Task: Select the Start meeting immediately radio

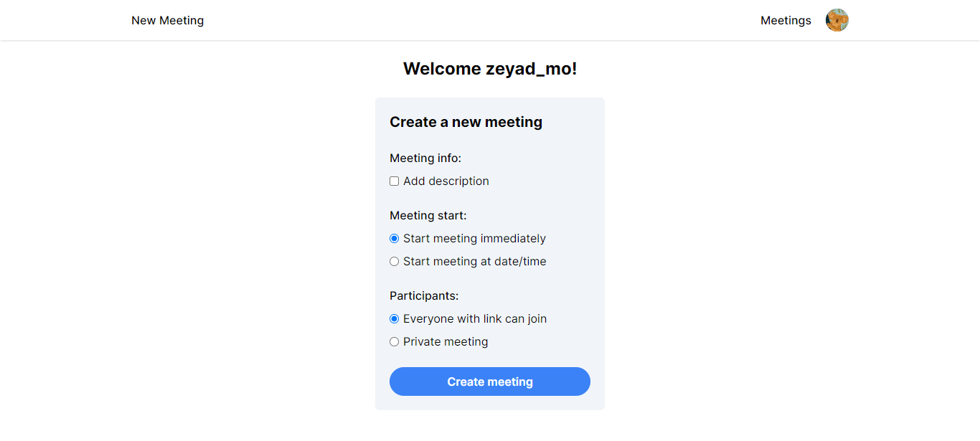Action: coord(394,239)
